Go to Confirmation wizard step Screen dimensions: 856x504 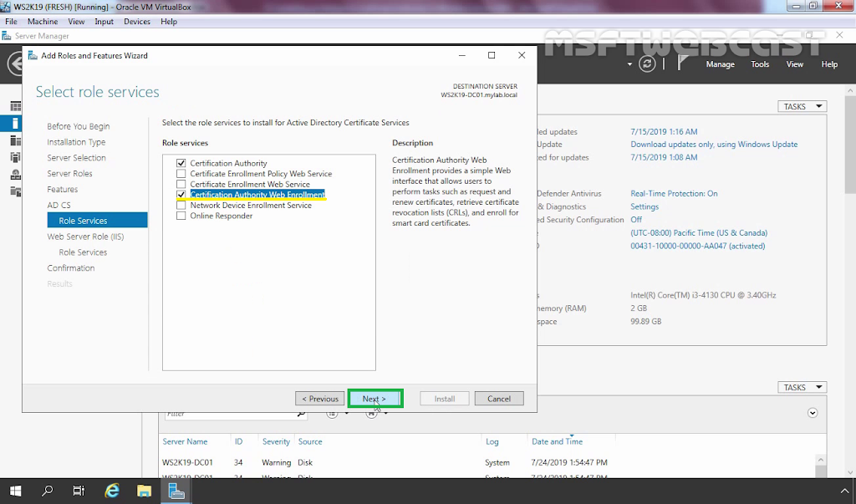70,268
